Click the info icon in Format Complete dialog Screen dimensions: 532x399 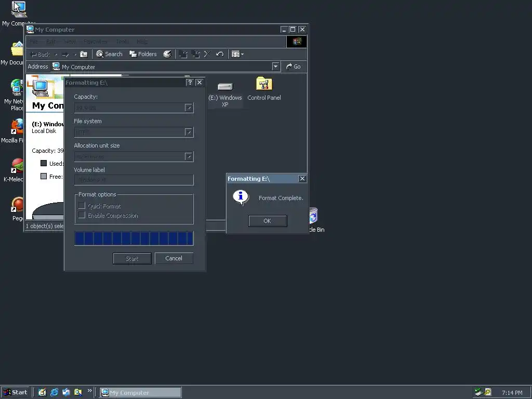(x=241, y=197)
